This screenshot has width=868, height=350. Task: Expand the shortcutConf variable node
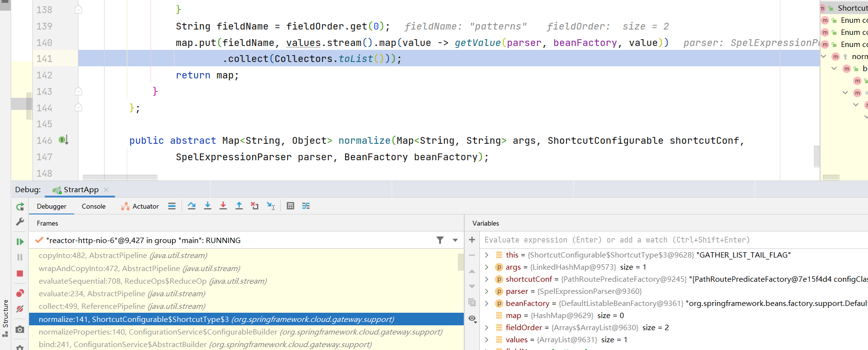point(487,279)
